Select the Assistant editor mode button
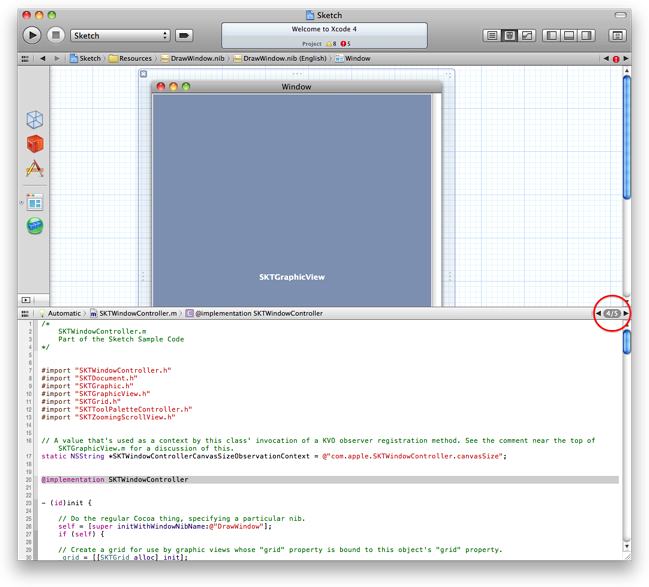The width and height of the screenshot is (649, 587). click(509, 35)
